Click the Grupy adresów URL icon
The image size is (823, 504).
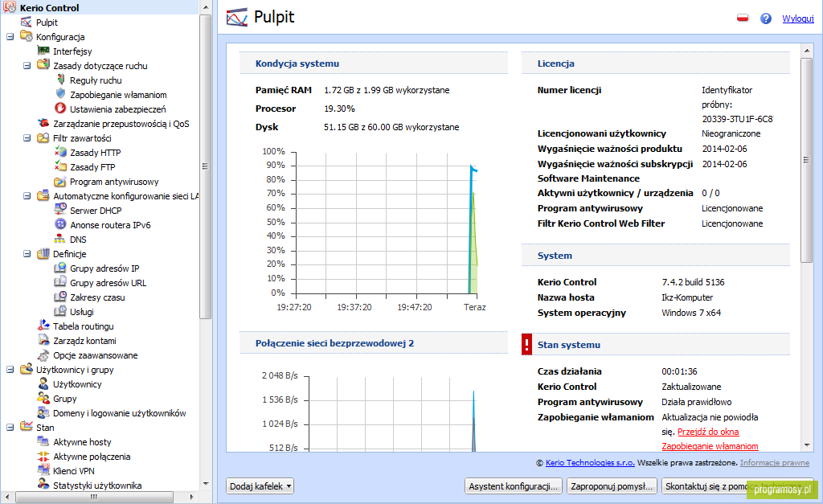[60, 282]
